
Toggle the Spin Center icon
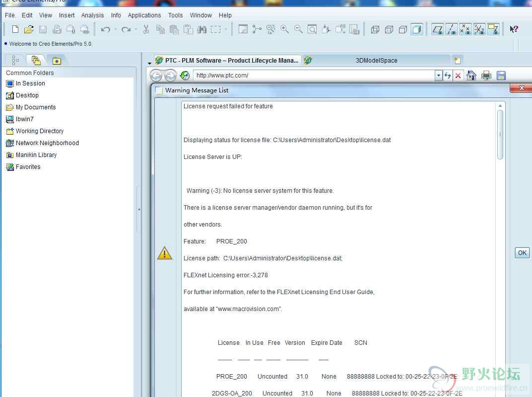click(257, 29)
